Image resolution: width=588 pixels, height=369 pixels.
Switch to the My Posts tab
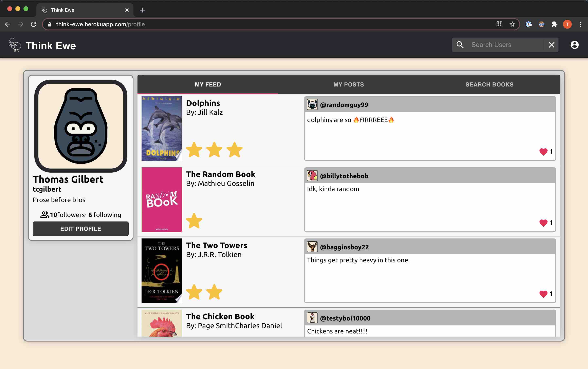[x=348, y=84]
